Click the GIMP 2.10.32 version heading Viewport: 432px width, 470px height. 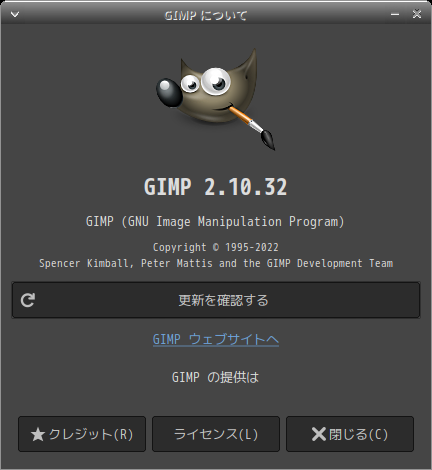tap(215, 187)
